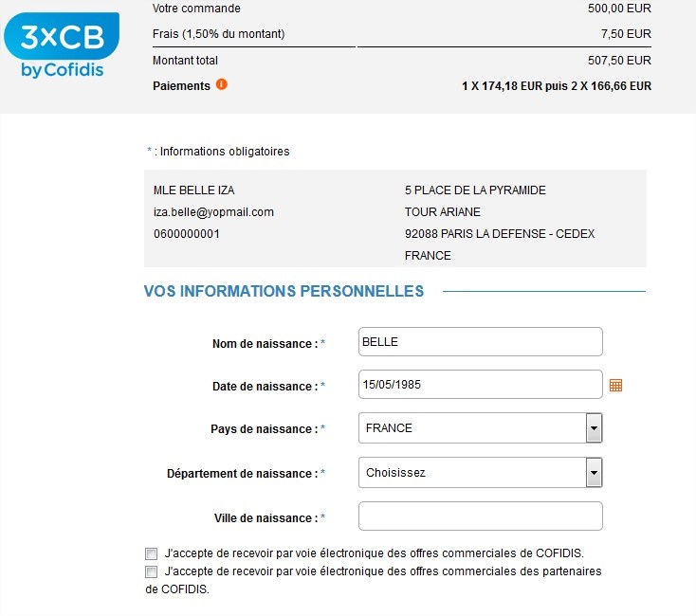The width and height of the screenshot is (696, 616).
Task: Click the VOS INFORMATIONS PERSONNELLES heading
Action: coord(284,291)
